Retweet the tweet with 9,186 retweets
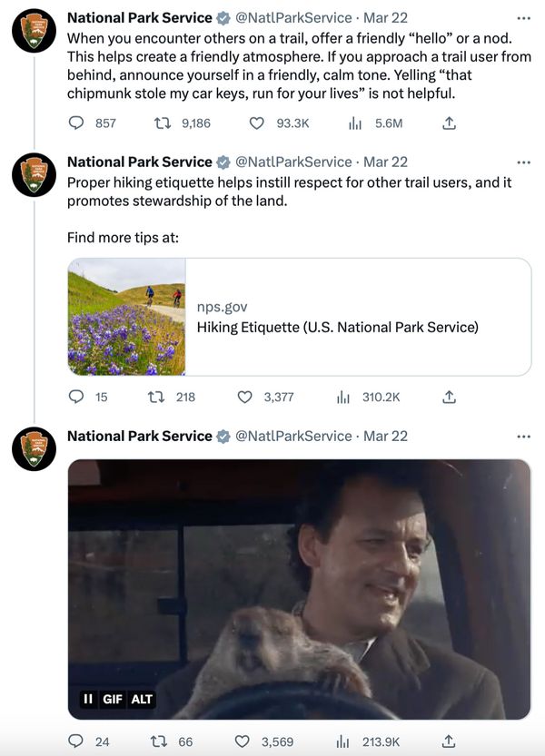545x756 pixels. [x=163, y=123]
